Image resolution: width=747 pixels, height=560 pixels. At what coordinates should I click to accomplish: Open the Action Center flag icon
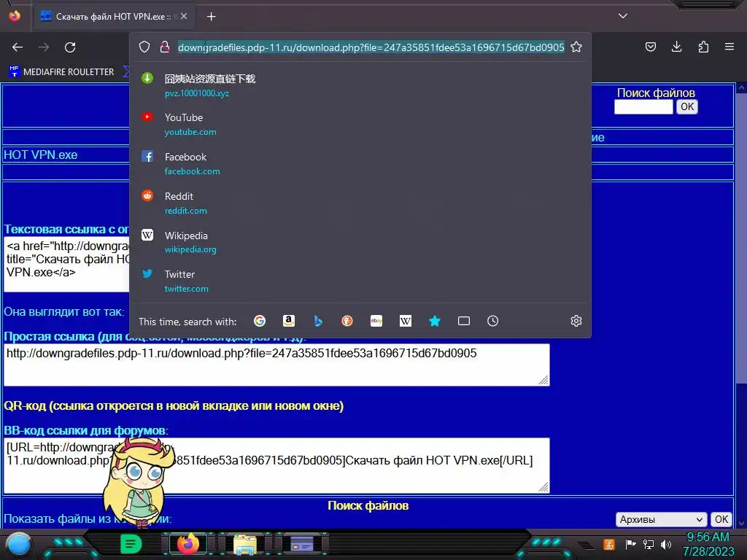click(630, 544)
